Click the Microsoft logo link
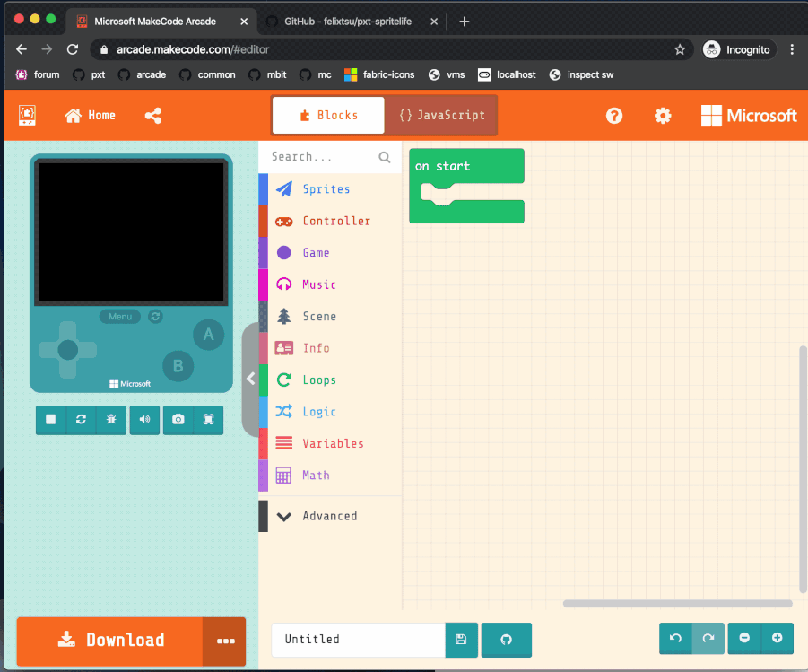The height and width of the screenshot is (672, 808). coord(749,116)
